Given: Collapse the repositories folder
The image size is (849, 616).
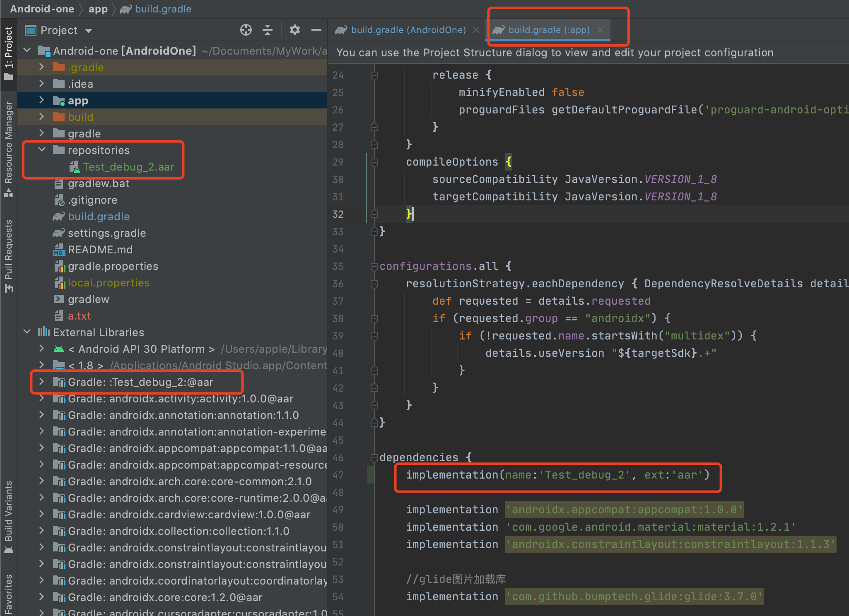Looking at the screenshot, I should tap(41, 150).
